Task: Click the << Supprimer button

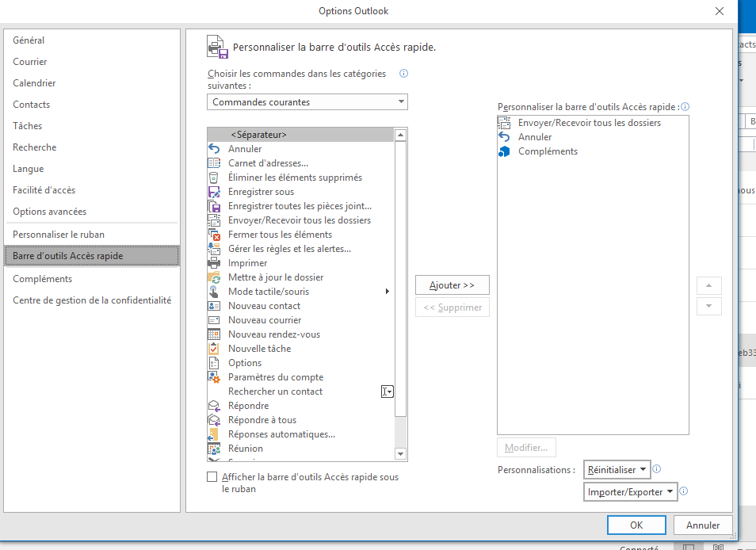Action: [452, 307]
